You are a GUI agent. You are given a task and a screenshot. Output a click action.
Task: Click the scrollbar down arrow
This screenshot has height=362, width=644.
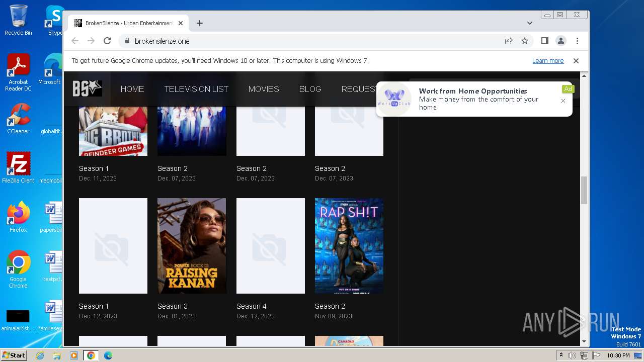(x=584, y=341)
